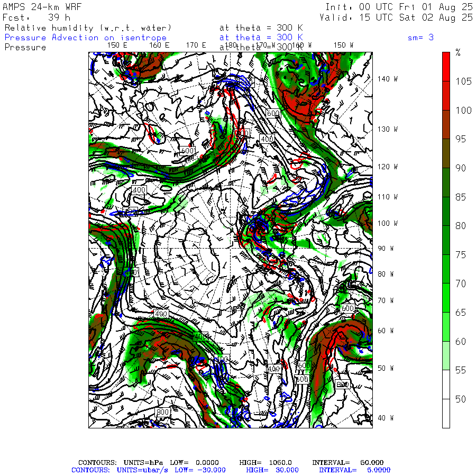The height and width of the screenshot is (476, 476).
Task: Click the blue "CONTOURS: UNITS=ubar/s" legend text
Action: click(120, 470)
